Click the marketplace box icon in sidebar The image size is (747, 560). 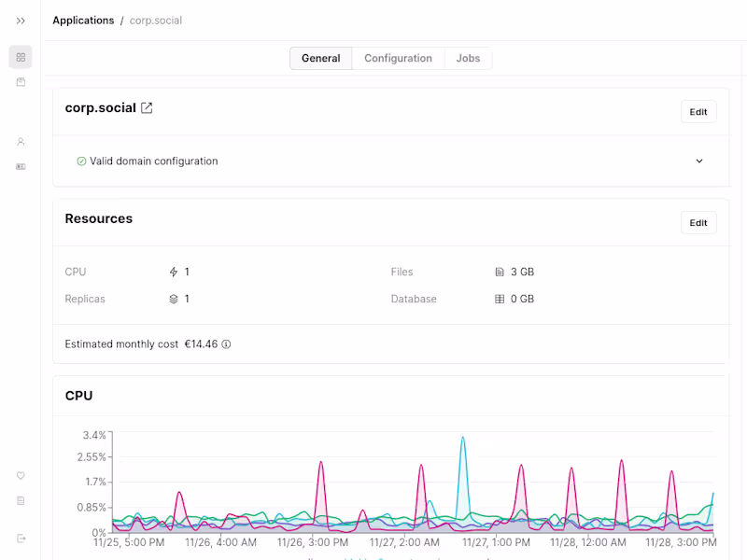pos(20,82)
